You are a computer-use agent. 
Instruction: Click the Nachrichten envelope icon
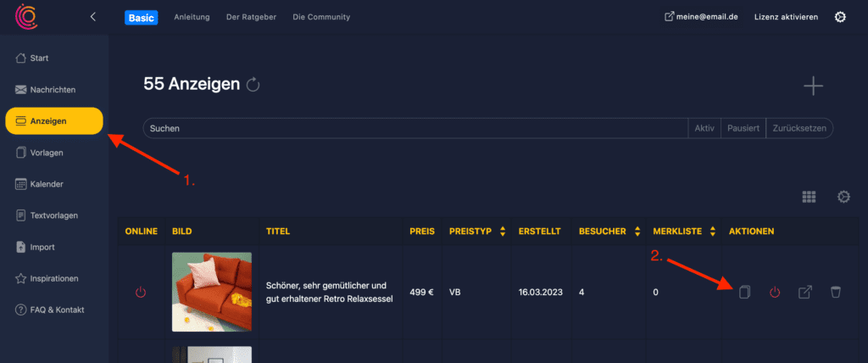[21, 89]
